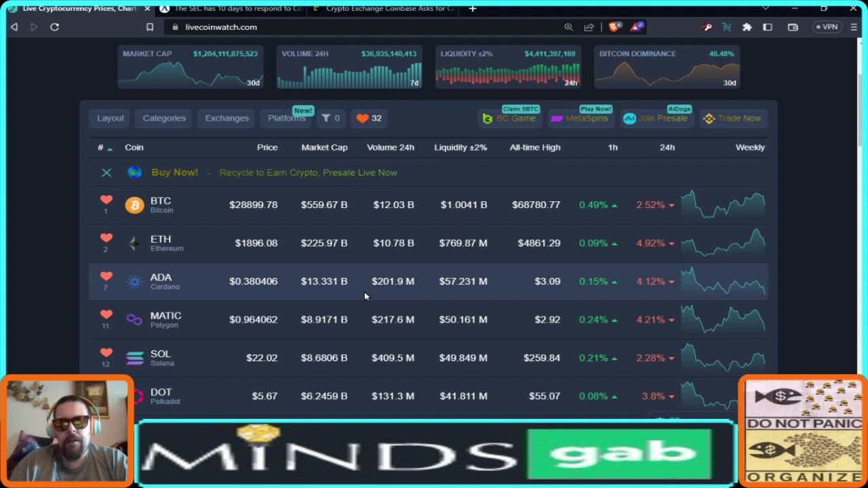Open the Categories menu
The width and height of the screenshot is (868, 488).
(x=164, y=118)
